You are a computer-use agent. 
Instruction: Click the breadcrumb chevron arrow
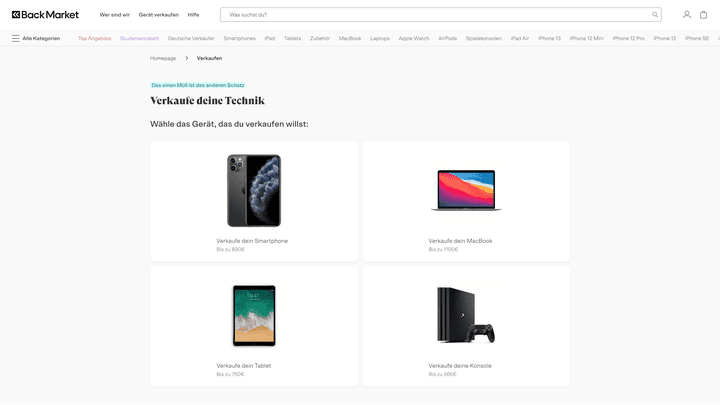pyautogui.click(x=186, y=58)
